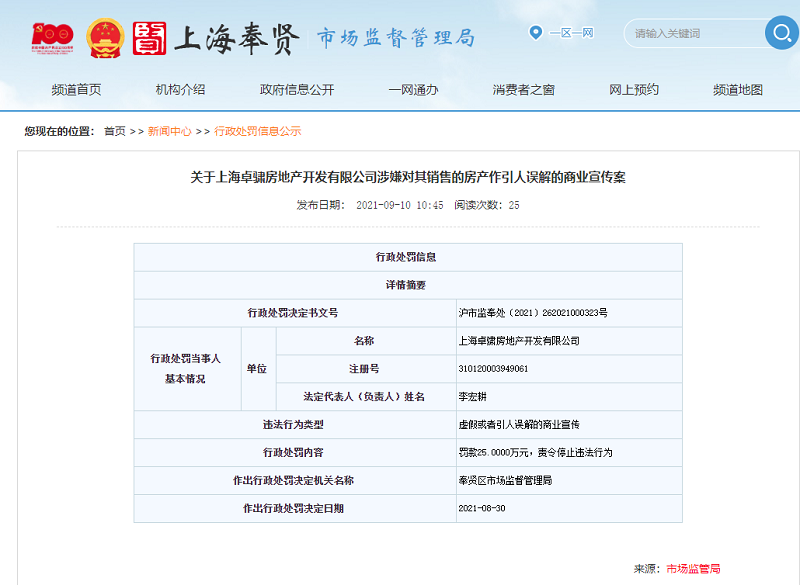This screenshot has height=585, width=800.
Task: Click the location pin icon beside 一区一网
Action: coord(537,31)
